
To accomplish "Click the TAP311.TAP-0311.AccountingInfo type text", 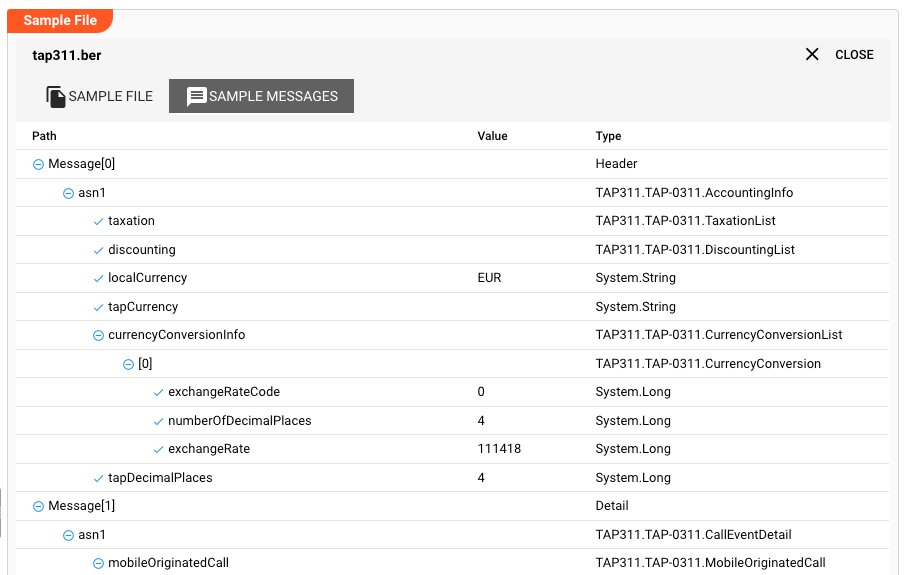I will 694,193.
